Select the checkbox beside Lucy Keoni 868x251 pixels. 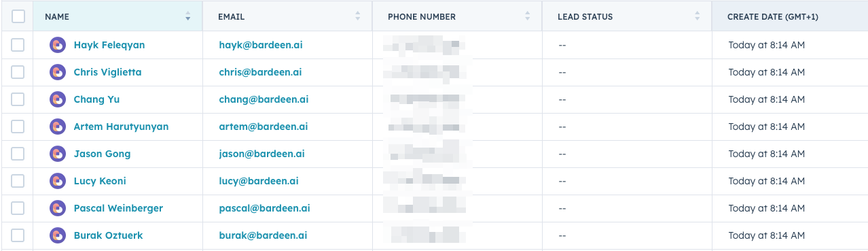[x=18, y=181]
